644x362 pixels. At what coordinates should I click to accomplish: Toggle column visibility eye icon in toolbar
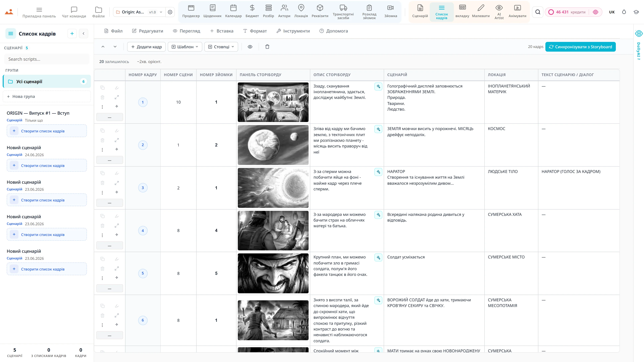(250, 47)
